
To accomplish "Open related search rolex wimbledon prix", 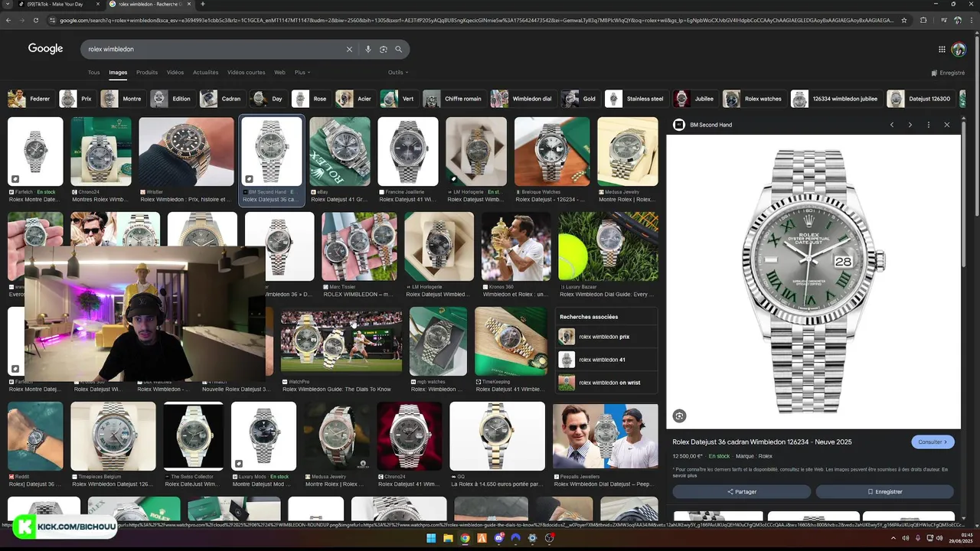I will 606,337.
